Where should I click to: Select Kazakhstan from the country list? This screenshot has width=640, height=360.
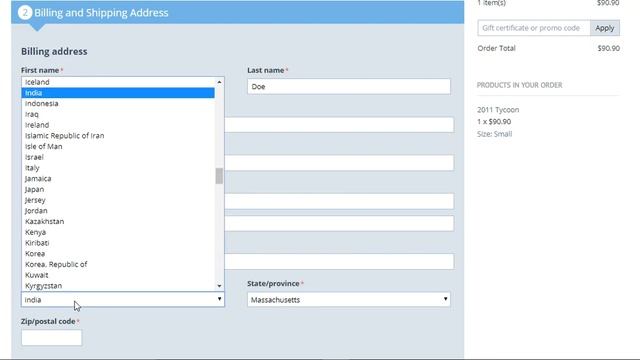pyautogui.click(x=118, y=221)
